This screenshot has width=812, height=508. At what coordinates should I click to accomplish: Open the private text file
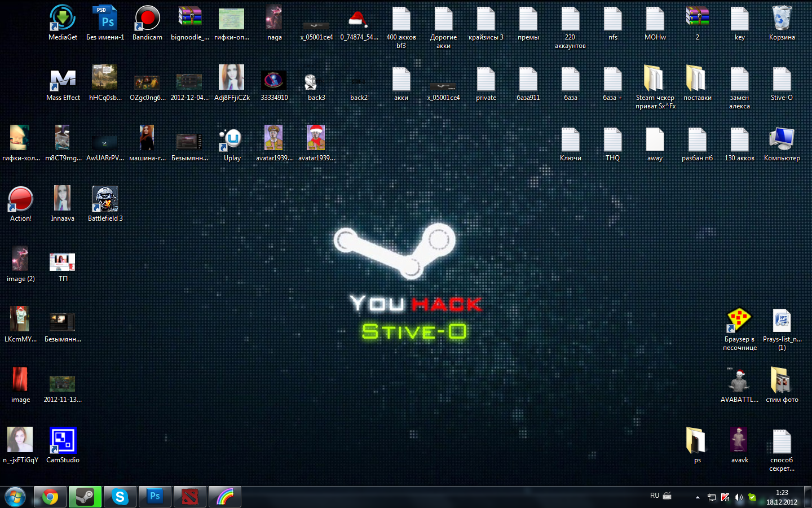pyautogui.click(x=486, y=83)
